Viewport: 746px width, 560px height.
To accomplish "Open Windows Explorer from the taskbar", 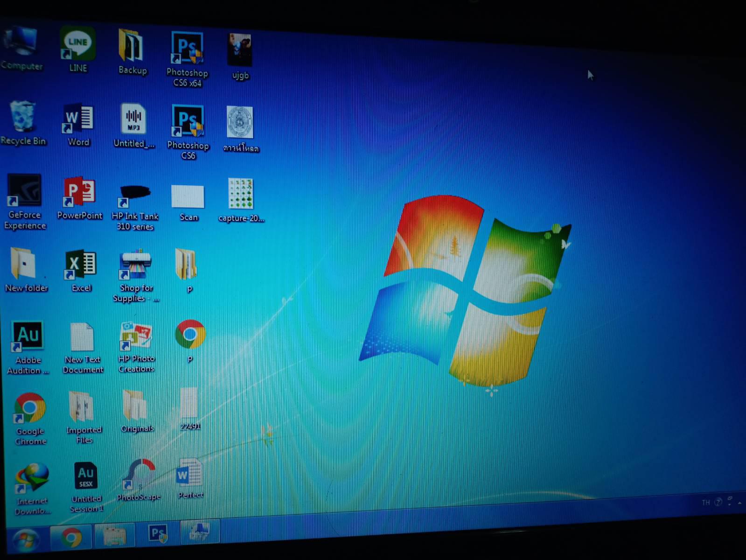I will (114, 535).
